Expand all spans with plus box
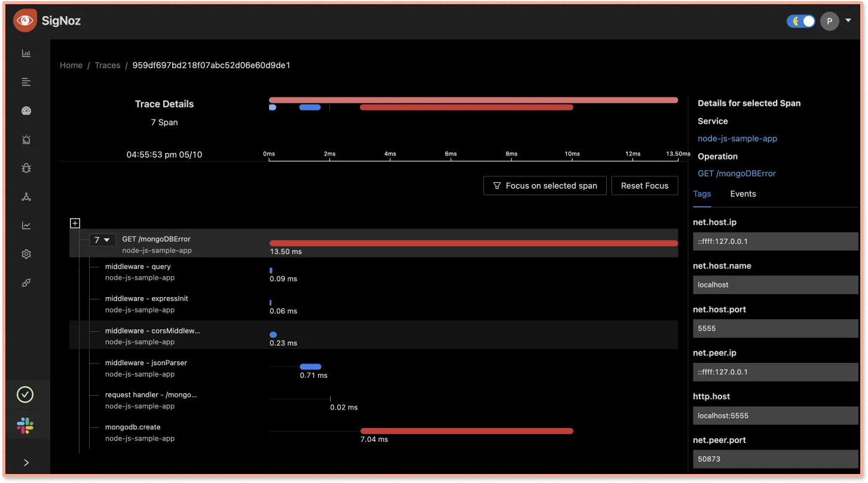The height and width of the screenshot is (483, 868). [x=75, y=223]
